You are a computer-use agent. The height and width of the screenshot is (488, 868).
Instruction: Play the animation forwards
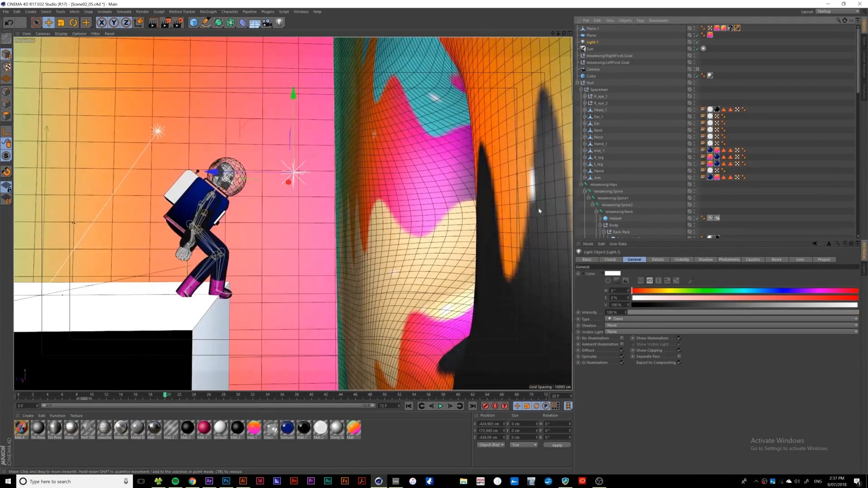pyautogui.click(x=441, y=406)
